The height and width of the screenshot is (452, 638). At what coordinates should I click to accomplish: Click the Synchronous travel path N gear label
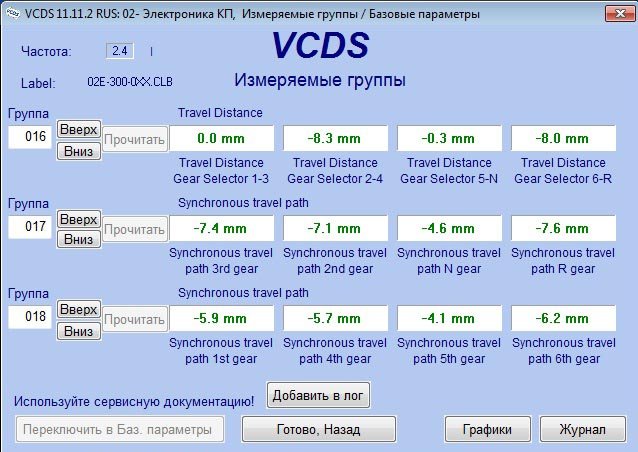pyautogui.click(x=449, y=261)
